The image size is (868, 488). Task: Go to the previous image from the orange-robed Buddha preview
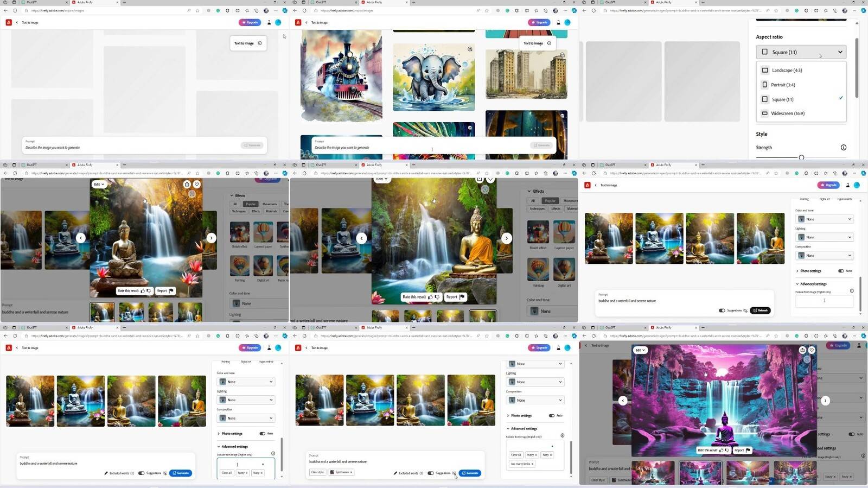click(x=362, y=238)
